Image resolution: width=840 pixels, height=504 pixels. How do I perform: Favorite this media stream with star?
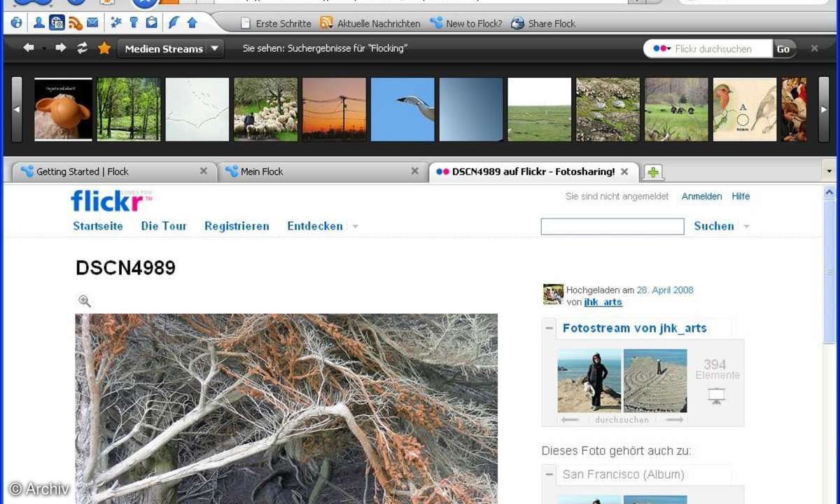coord(104,48)
